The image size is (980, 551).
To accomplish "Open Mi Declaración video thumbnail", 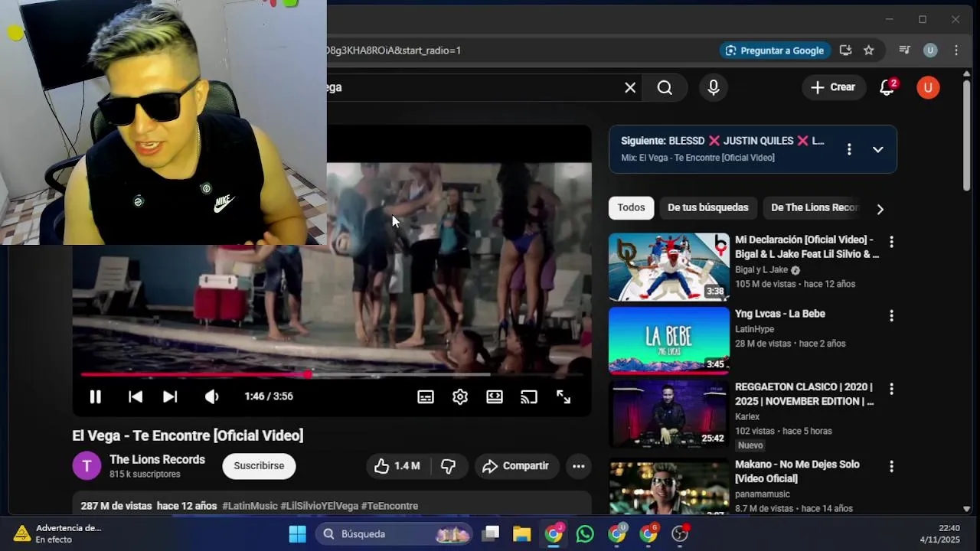I will [x=669, y=267].
